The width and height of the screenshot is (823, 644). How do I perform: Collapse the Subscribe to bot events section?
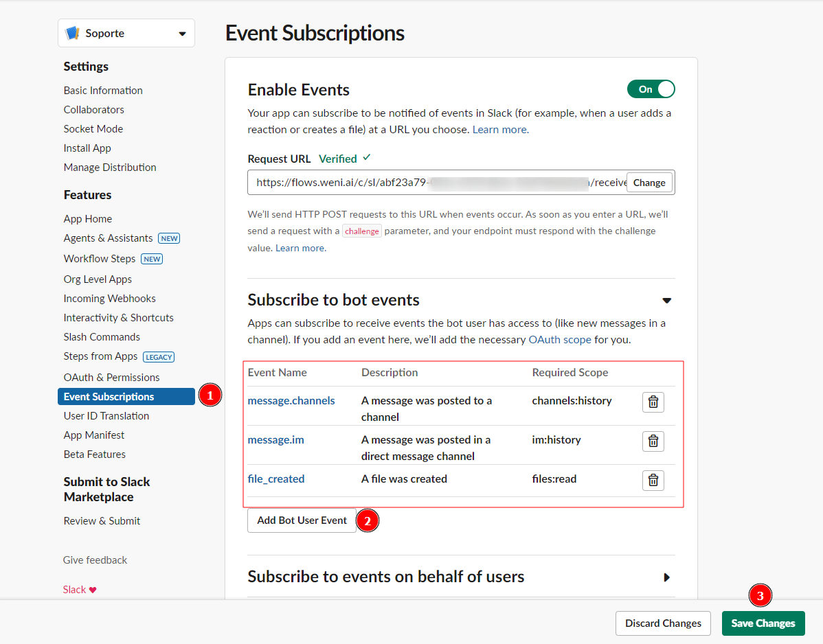point(666,301)
